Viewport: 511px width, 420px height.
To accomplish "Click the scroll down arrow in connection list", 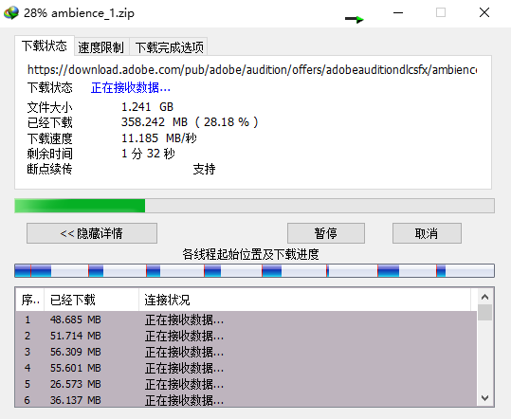I will [x=485, y=398].
